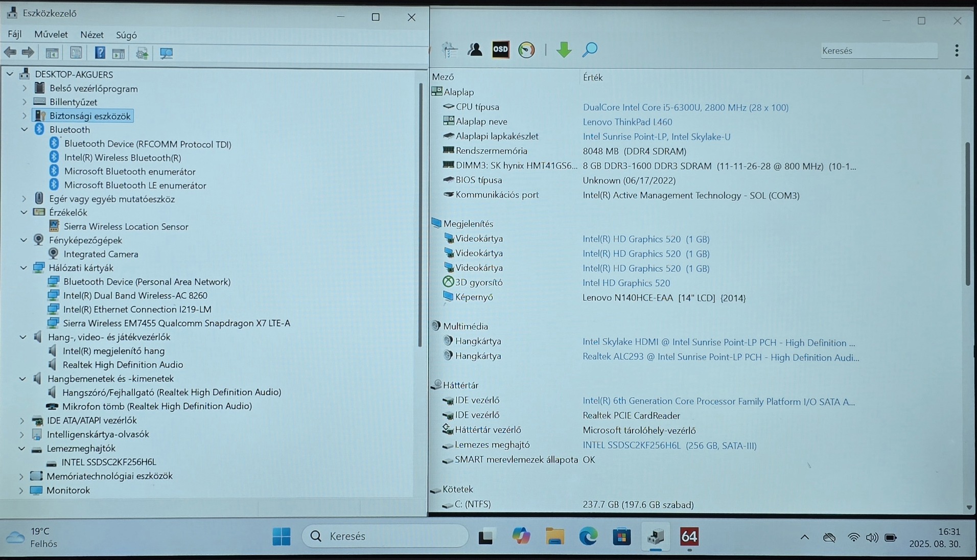
Task: Select Sierra Wireless EM7455 Qualcomm Snapdragon X7 LTE-A
Action: click(176, 323)
